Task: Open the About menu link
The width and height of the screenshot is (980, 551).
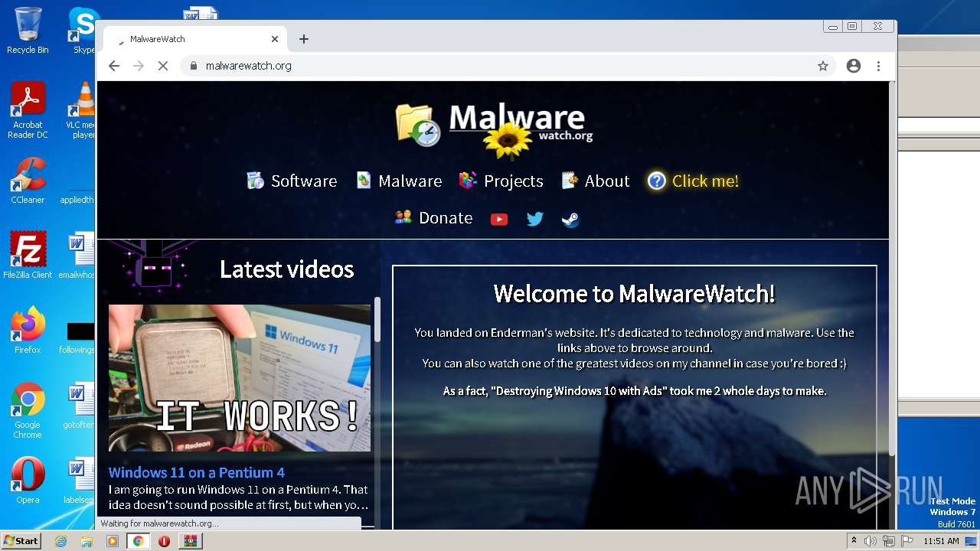Action: [596, 181]
